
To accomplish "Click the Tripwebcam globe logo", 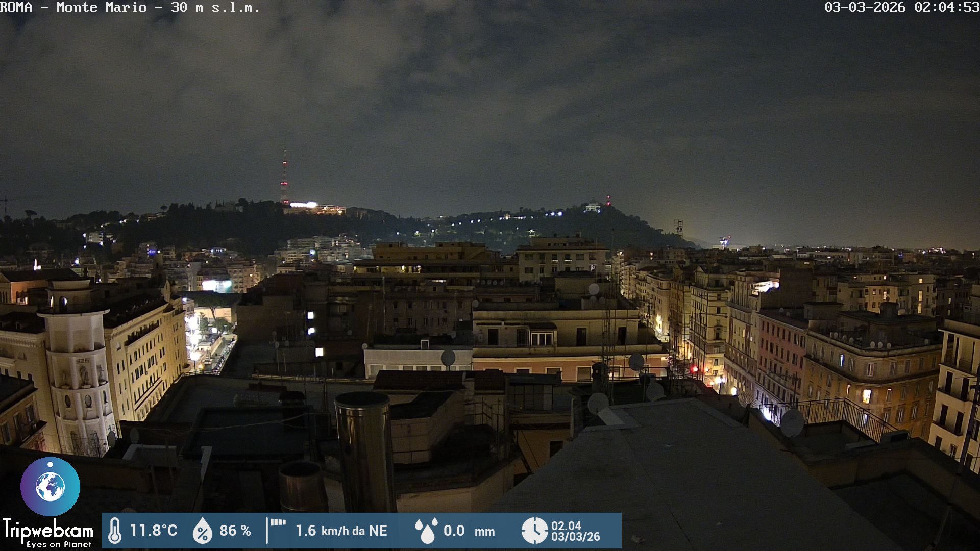I will [50, 486].
